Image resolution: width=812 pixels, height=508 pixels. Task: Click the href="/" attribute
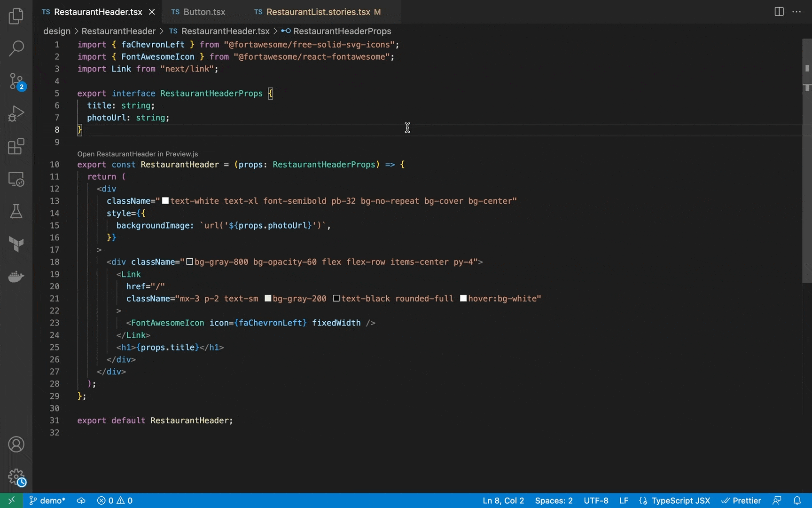(145, 286)
